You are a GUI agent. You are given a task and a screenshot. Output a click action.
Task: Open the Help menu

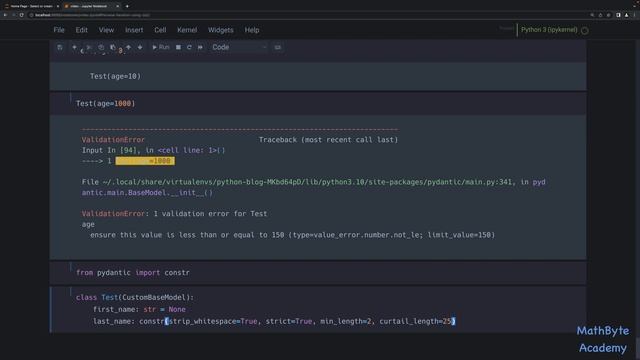click(252, 30)
